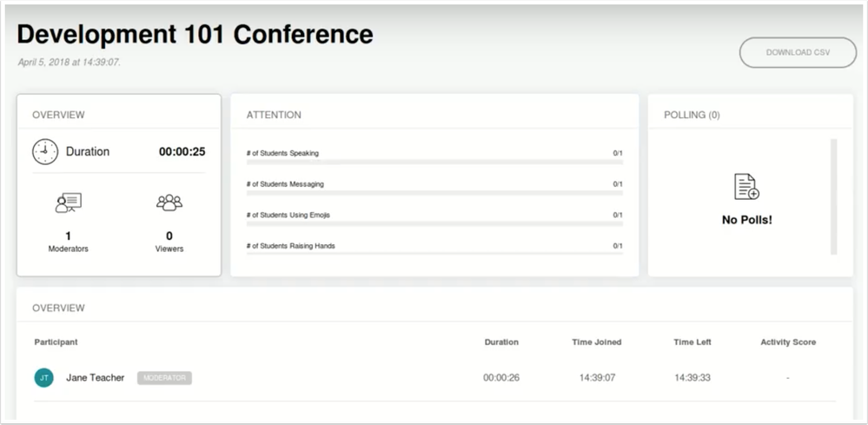868x425 pixels.
Task: Click the MODERATOR badge next to Jane Teacher
Action: 164,378
